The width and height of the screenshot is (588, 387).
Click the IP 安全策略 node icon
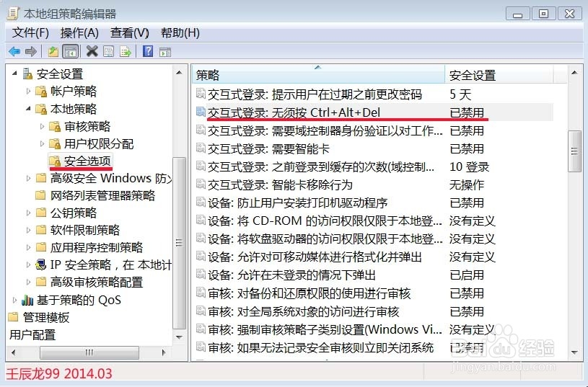click(x=40, y=264)
